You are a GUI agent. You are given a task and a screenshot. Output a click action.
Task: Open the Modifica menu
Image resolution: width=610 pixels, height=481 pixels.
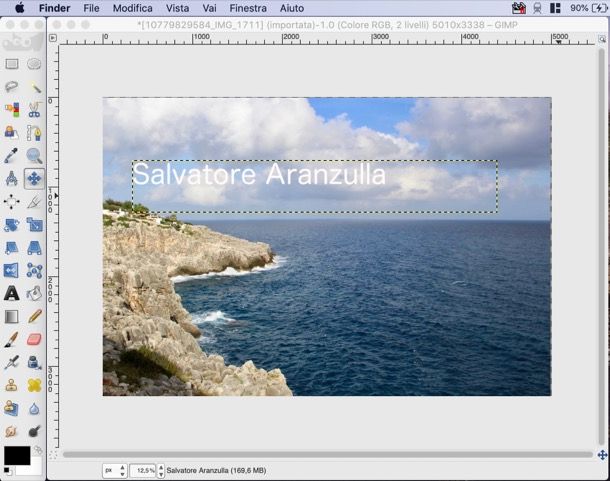133,8
